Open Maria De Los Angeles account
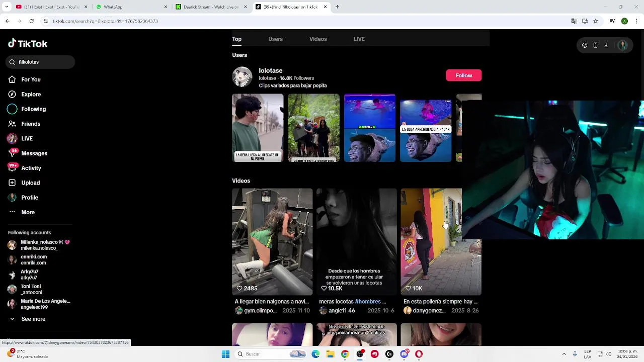The width and height of the screenshot is (644, 362). click(x=39, y=304)
